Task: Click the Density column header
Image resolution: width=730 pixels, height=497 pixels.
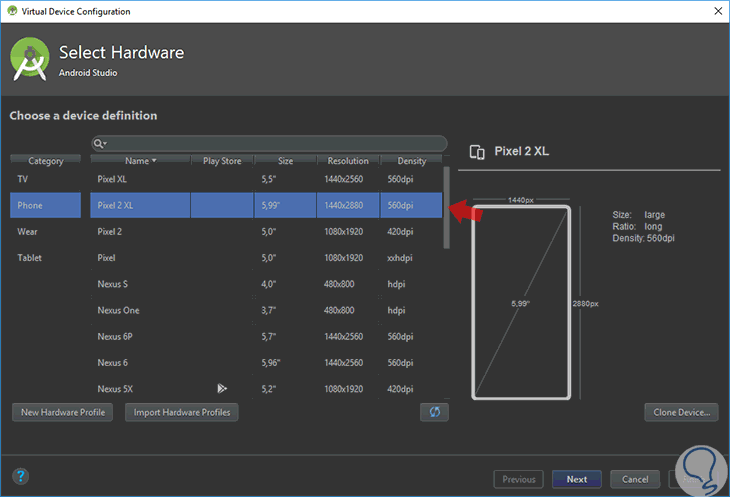Action: pos(412,161)
